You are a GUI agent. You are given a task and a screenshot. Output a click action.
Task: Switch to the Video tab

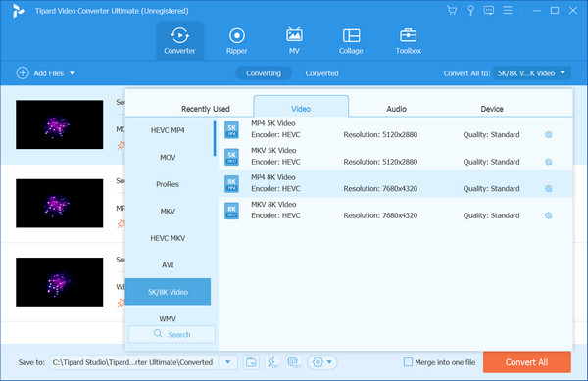pyautogui.click(x=301, y=107)
